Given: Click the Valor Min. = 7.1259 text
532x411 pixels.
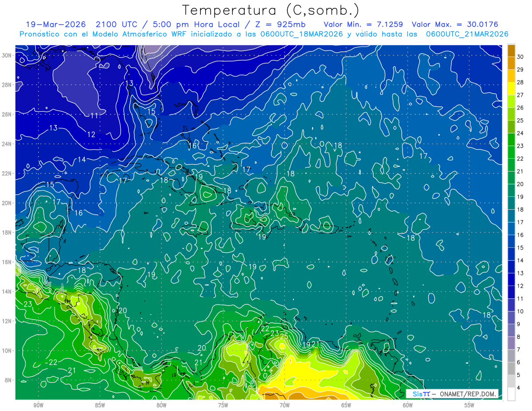Looking at the screenshot, I should click(364, 24).
